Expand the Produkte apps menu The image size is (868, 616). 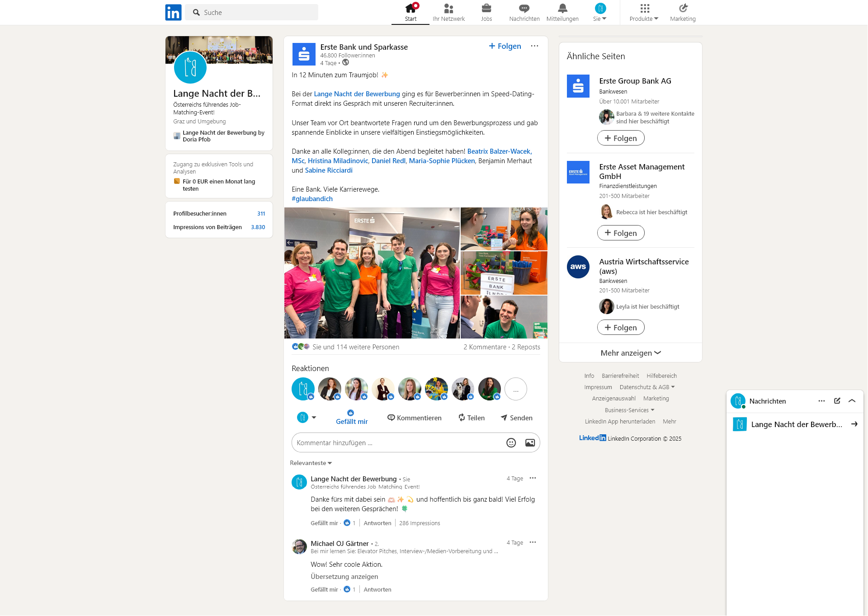(644, 12)
